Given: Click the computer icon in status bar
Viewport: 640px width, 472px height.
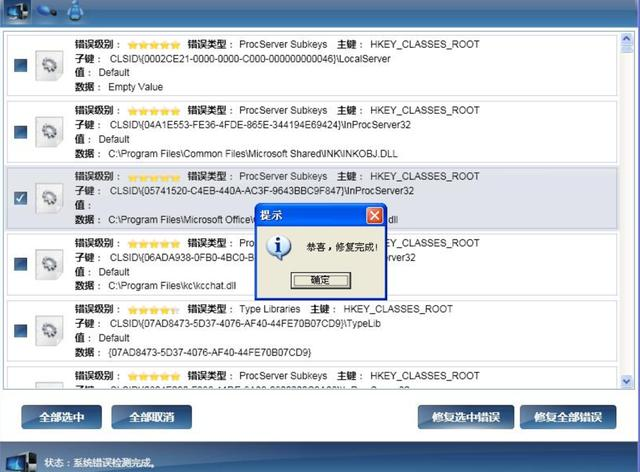Looking at the screenshot, I should pyautogui.click(x=20, y=462).
